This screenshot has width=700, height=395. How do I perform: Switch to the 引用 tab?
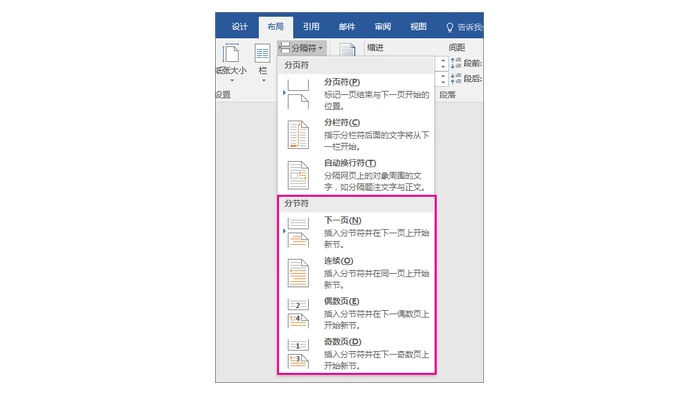pos(311,27)
